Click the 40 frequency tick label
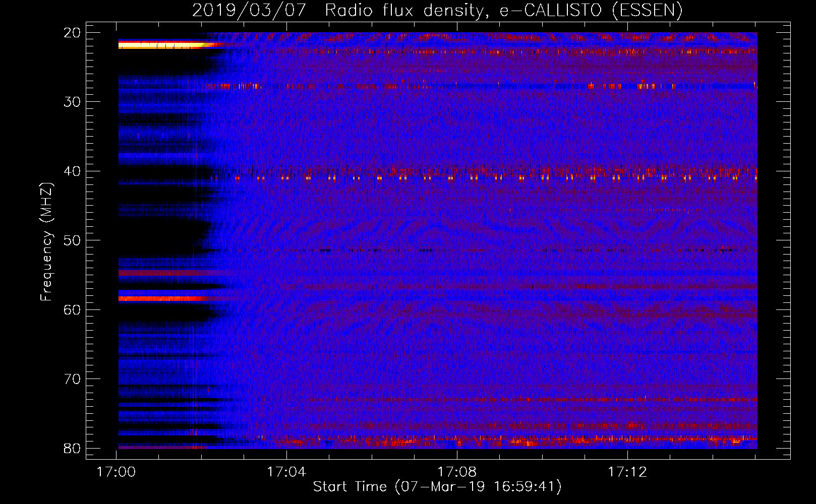The width and height of the screenshot is (816, 504). pos(72,171)
